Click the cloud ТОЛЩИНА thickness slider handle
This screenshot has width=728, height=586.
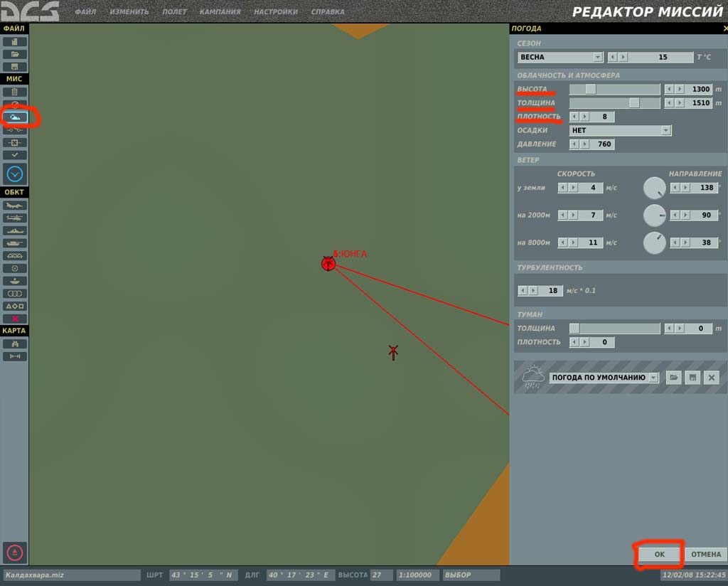tap(633, 103)
